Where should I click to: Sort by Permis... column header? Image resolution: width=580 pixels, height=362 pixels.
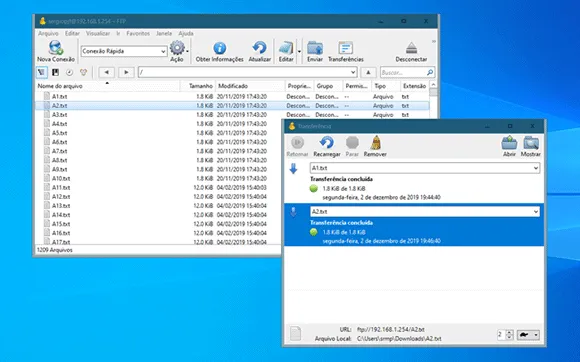(357, 86)
